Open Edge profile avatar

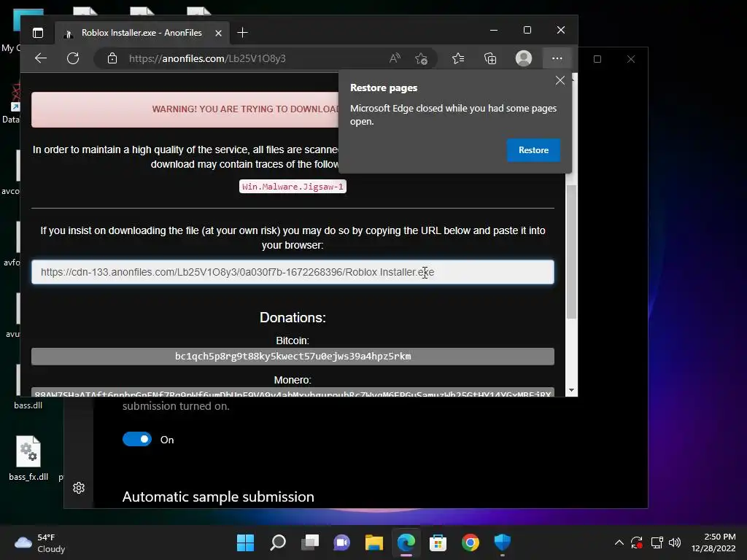pos(524,58)
